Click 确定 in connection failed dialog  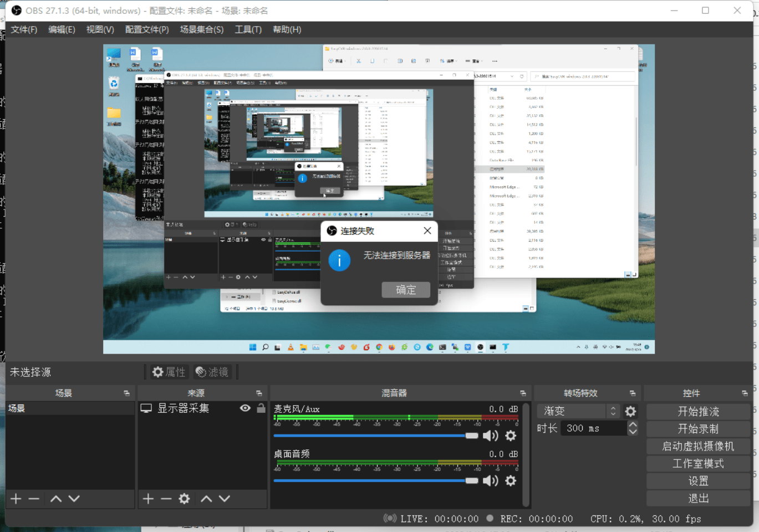tap(406, 290)
